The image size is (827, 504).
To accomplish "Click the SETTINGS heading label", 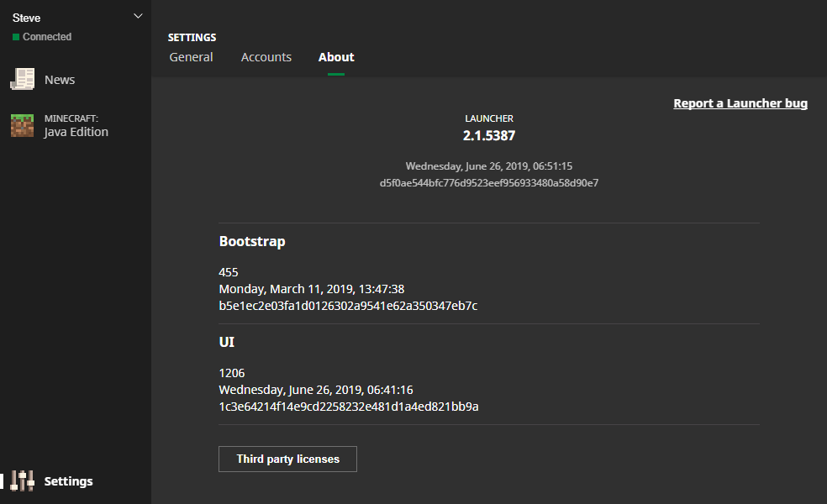I will click(x=192, y=37).
